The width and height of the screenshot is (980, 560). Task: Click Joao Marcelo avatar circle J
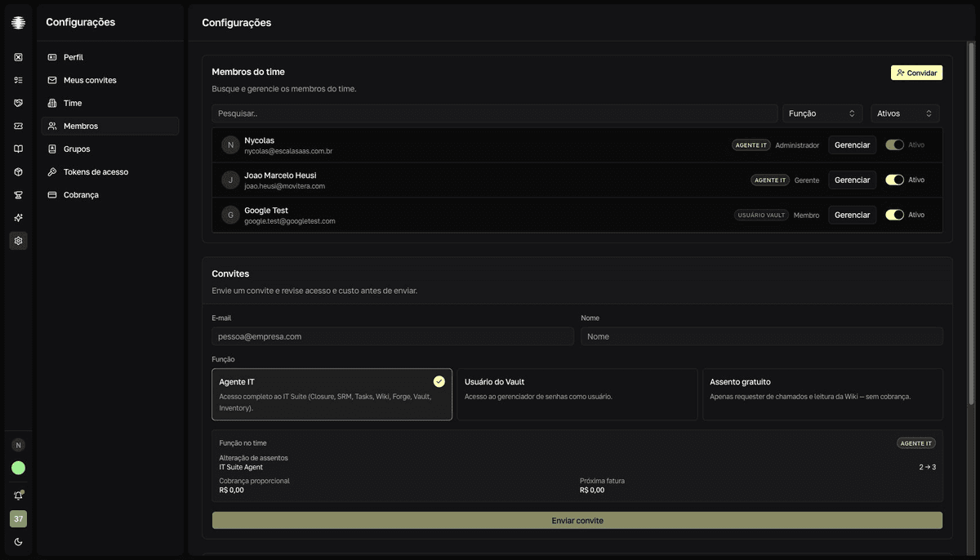tap(230, 180)
